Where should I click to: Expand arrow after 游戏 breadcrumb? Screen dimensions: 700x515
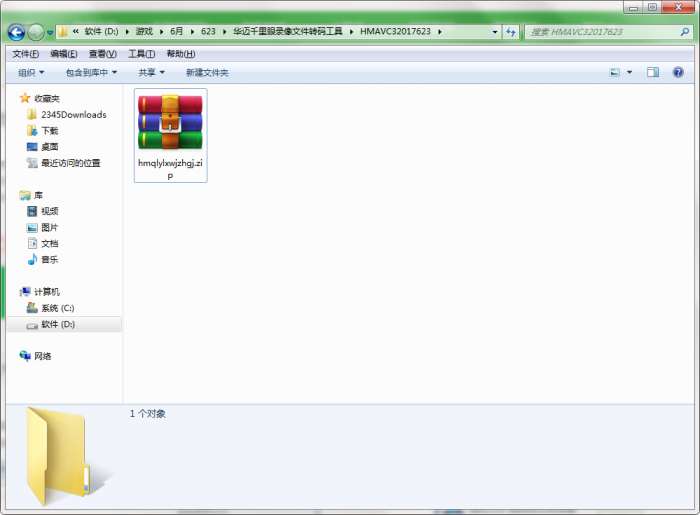click(x=161, y=32)
